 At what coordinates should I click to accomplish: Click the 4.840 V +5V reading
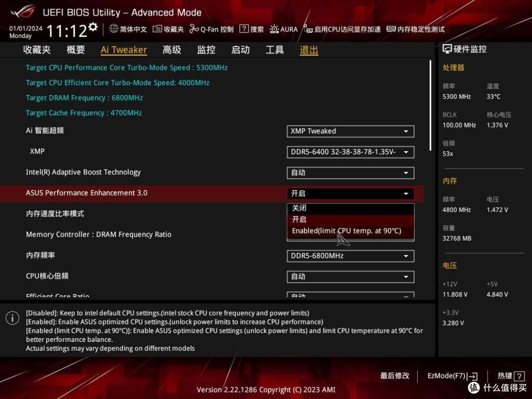click(498, 295)
